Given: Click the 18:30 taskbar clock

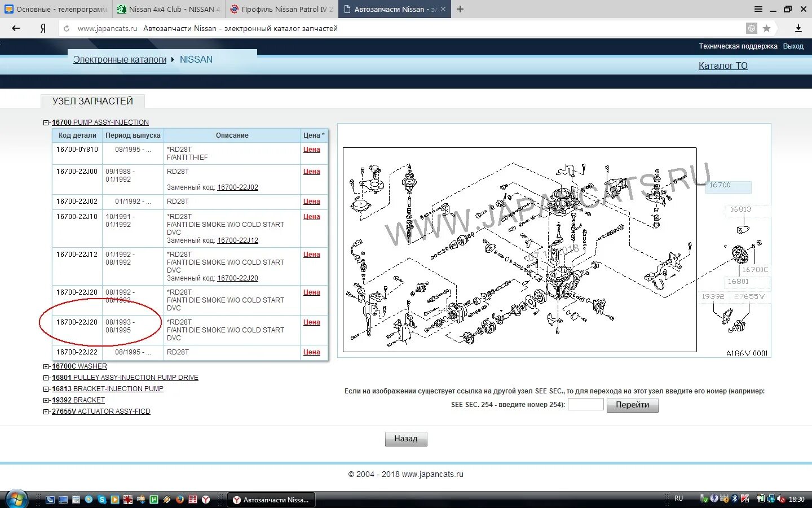Looking at the screenshot, I should click(x=796, y=499).
